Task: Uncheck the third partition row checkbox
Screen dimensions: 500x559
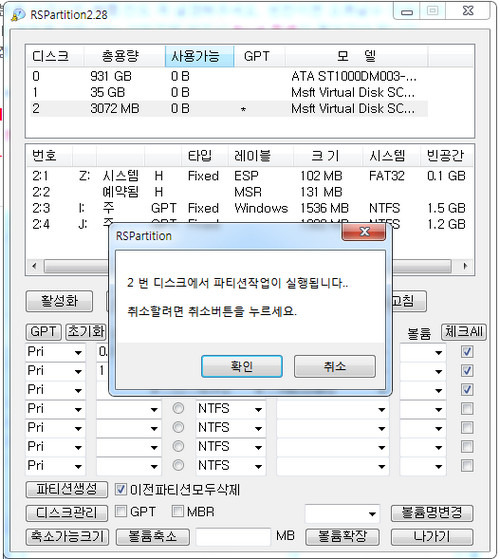Action: pyautogui.click(x=467, y=390)
